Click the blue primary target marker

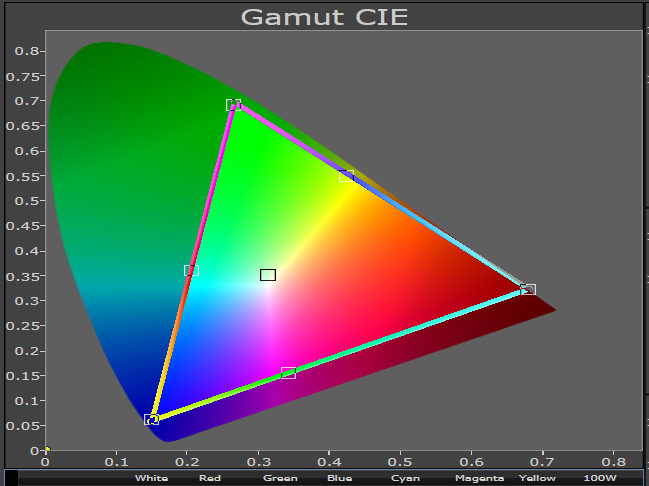tap(151, 419)
